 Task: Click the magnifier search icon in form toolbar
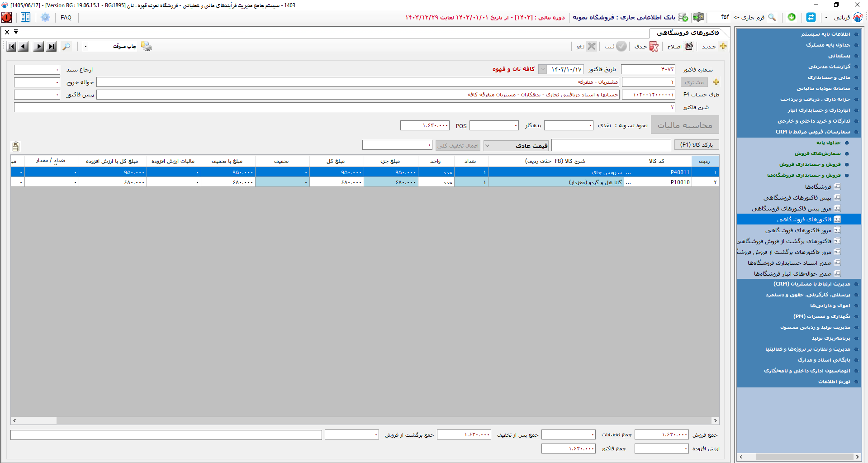pos(66,46)
